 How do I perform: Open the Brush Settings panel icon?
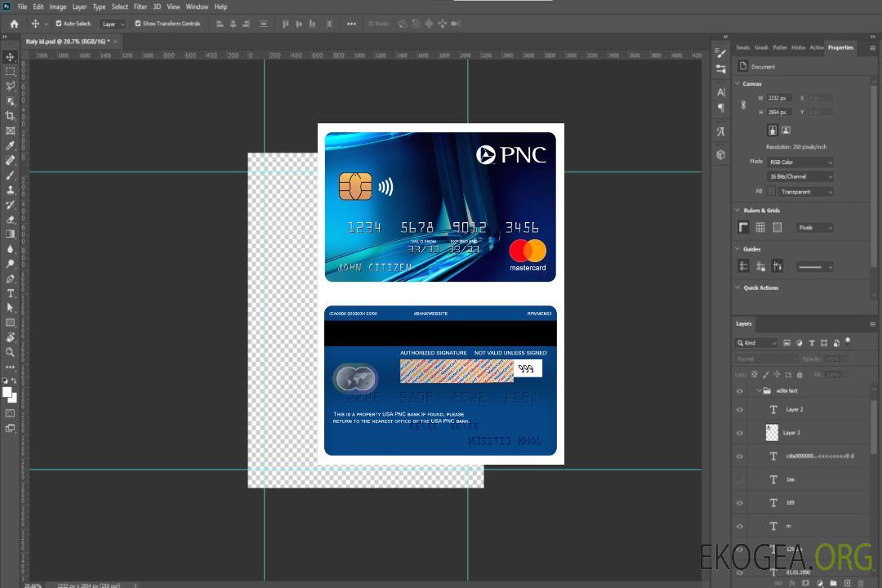click(720, 53)
